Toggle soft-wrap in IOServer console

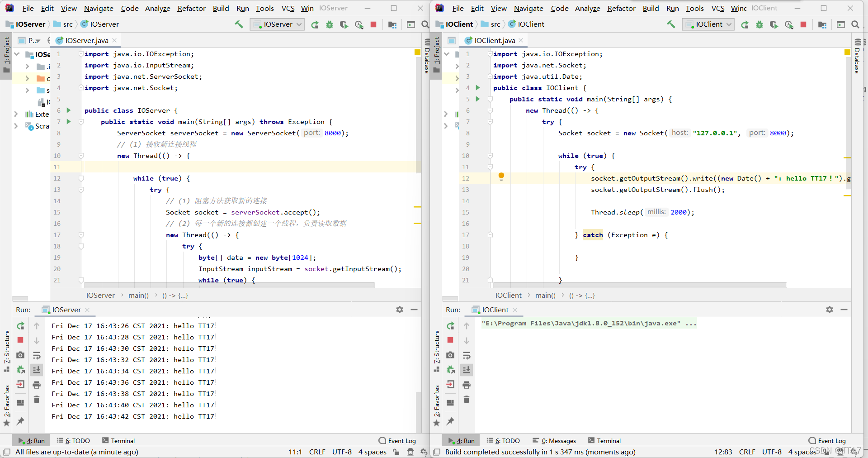(x=37, y=355)
